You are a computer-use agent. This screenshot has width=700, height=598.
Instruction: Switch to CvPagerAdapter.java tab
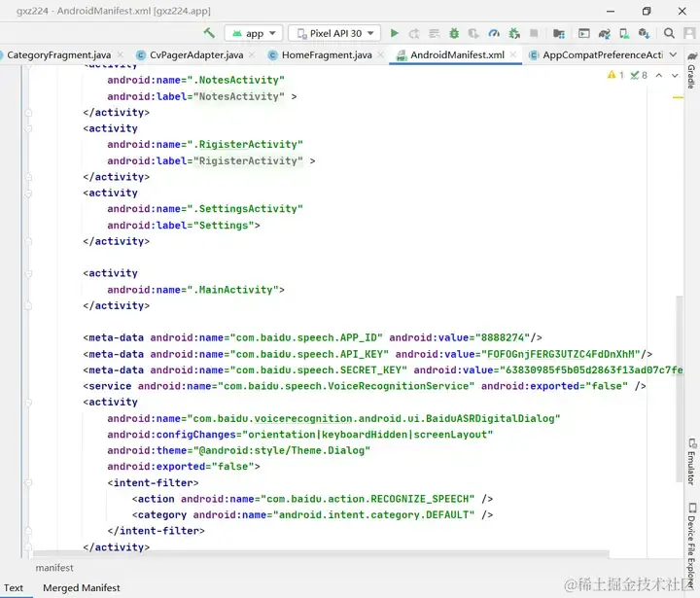(x=196, y=54)
